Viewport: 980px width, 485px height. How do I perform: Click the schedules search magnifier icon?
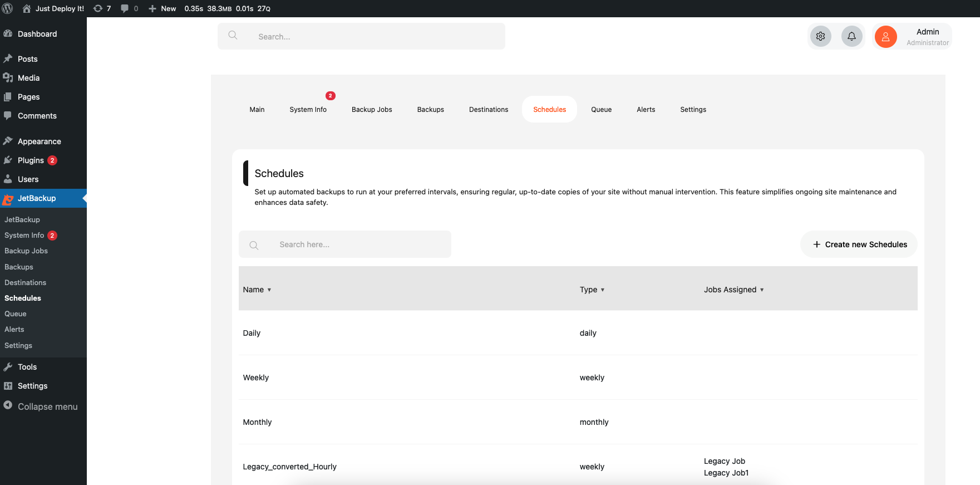[x=254, y=245]
